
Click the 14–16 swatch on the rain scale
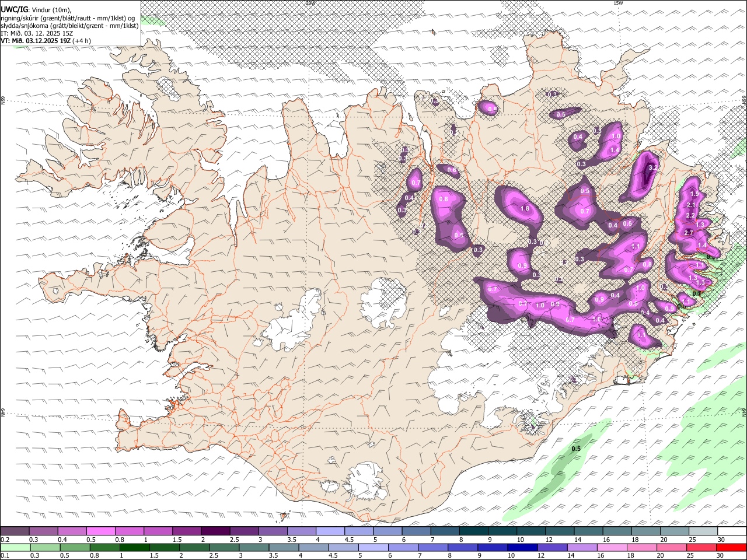tap(582, 548)
